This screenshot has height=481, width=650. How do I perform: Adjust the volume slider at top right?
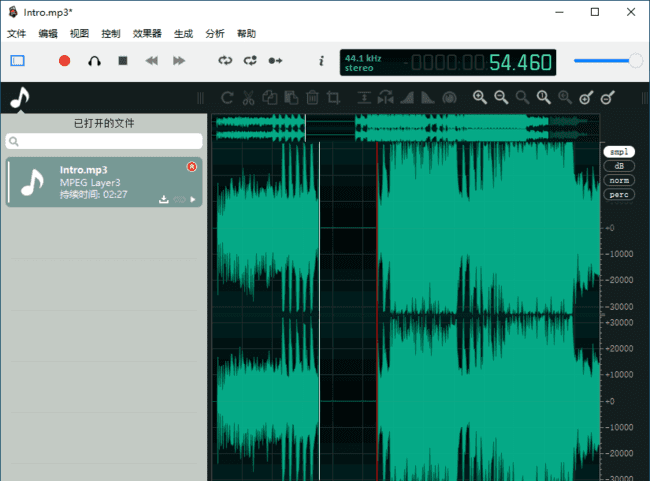tap(608, 61)
